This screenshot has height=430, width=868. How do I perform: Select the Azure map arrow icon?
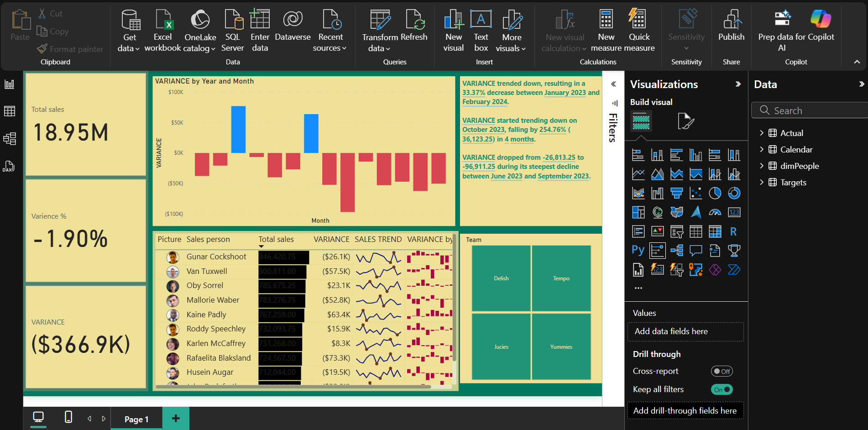tap(695, 212)
